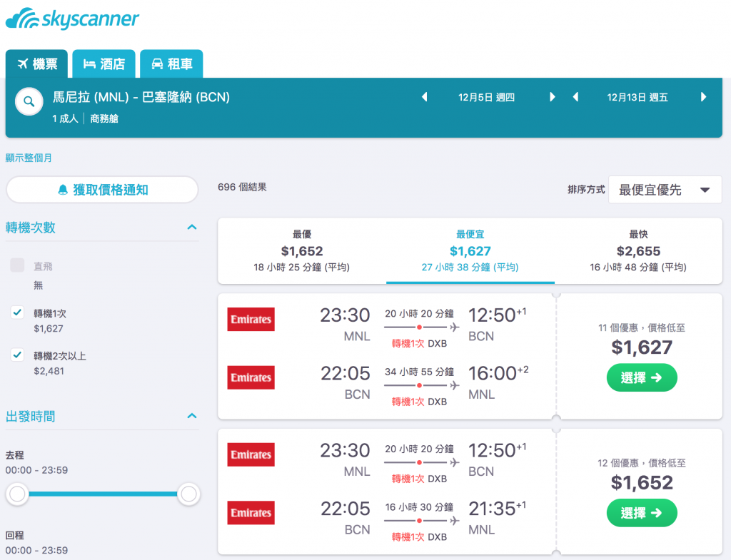
Task: Click the 12 個優惠，價格低至 text
Action: coord(642,463)
